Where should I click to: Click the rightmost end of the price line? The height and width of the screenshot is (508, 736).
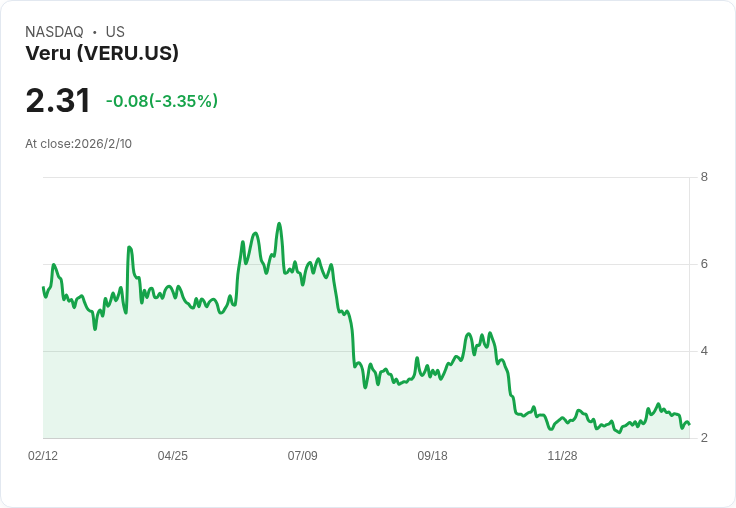click(689, 425)
